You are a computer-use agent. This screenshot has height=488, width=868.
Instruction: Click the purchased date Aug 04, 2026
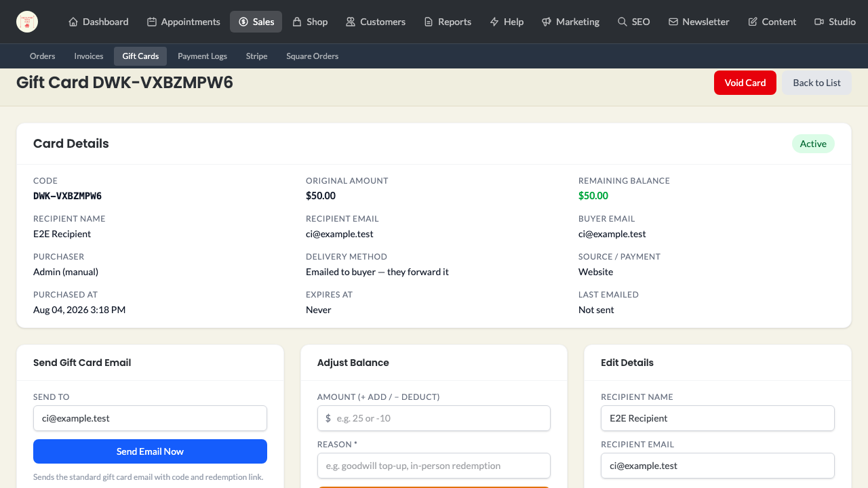coord(79,310)
